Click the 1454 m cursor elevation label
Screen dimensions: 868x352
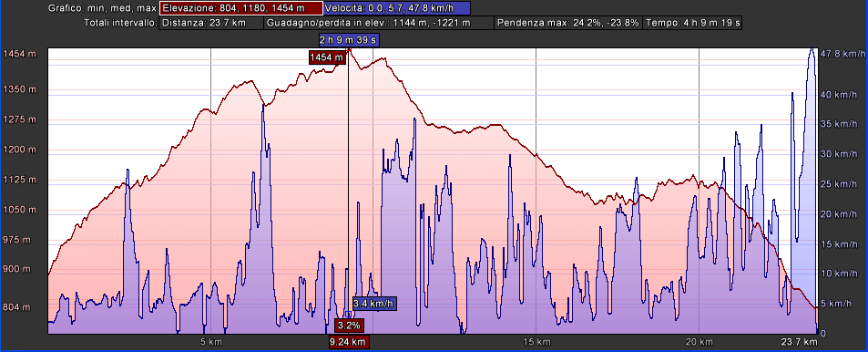point(327,57)
